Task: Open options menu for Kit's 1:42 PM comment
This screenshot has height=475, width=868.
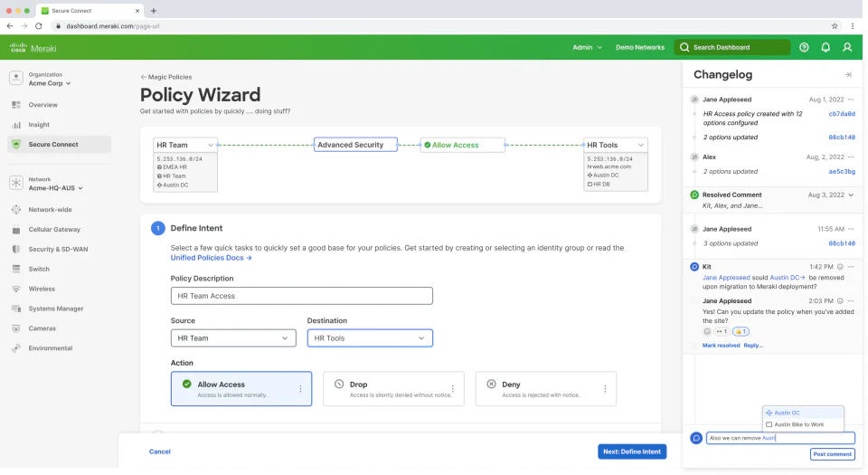Action: [x=851, y=267]
